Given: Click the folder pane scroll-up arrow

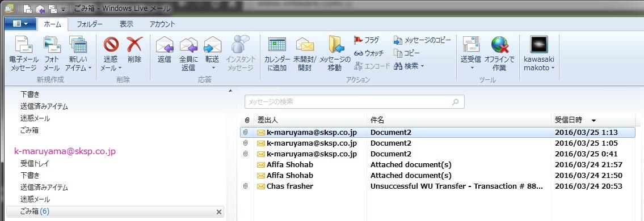Looking at the screenshot, I should (230, 91).
